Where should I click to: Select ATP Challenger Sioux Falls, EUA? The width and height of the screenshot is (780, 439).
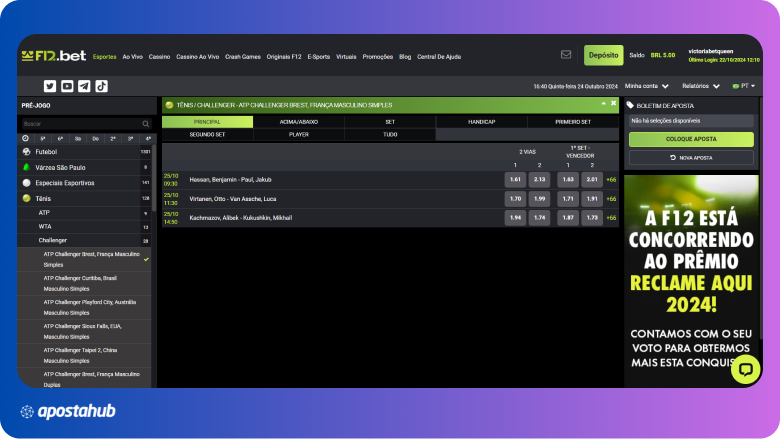click(x=84, y=332)
